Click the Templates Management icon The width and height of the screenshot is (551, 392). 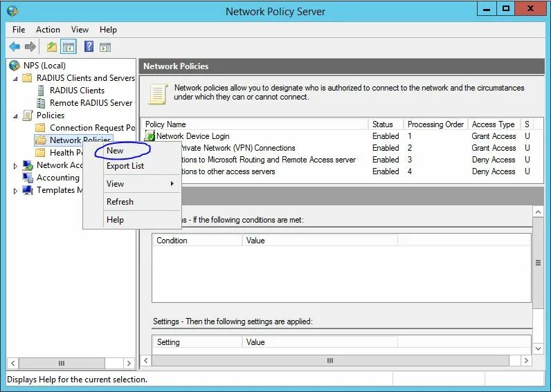tap(28, 190)
